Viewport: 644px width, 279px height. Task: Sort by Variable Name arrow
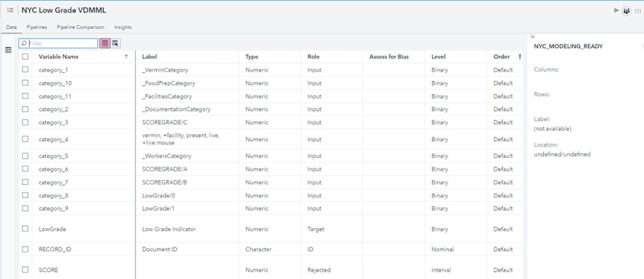(x=126, y=57)
